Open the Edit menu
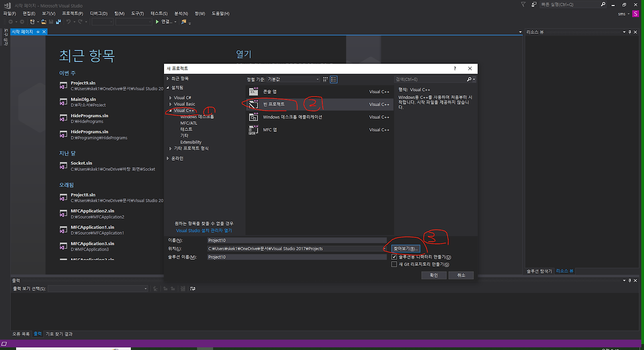Screen dimensions: 644x350 [x=29, y=13]
